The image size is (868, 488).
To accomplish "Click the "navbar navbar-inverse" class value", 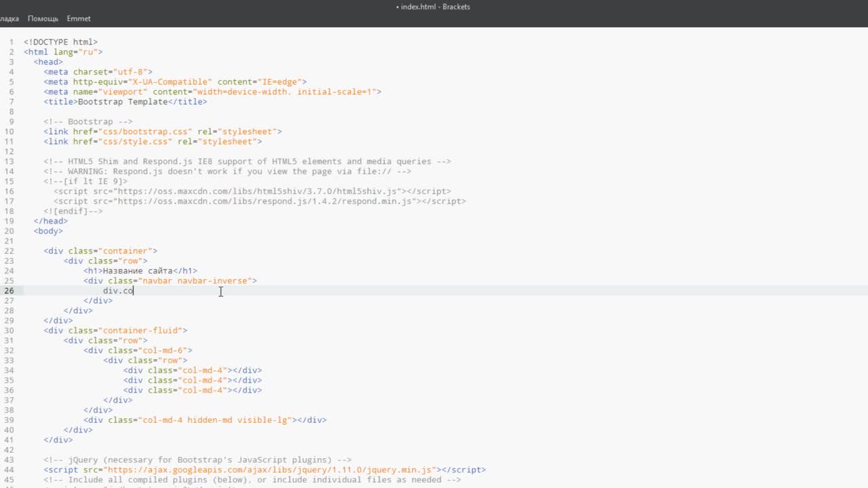I will (195, 281).
